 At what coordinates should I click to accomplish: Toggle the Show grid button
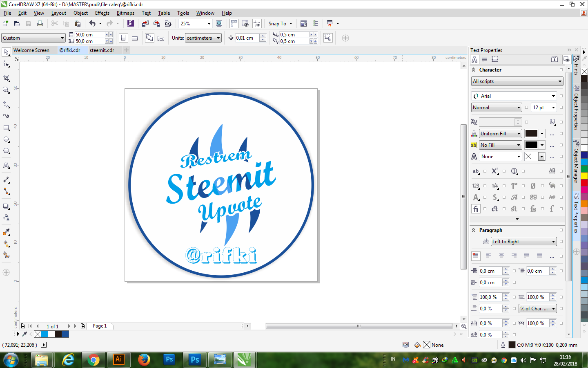pos(245,23)
